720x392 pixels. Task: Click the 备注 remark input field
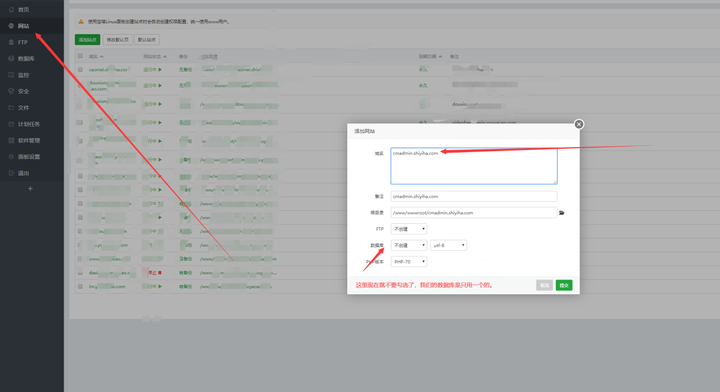[x=474, y=196]
